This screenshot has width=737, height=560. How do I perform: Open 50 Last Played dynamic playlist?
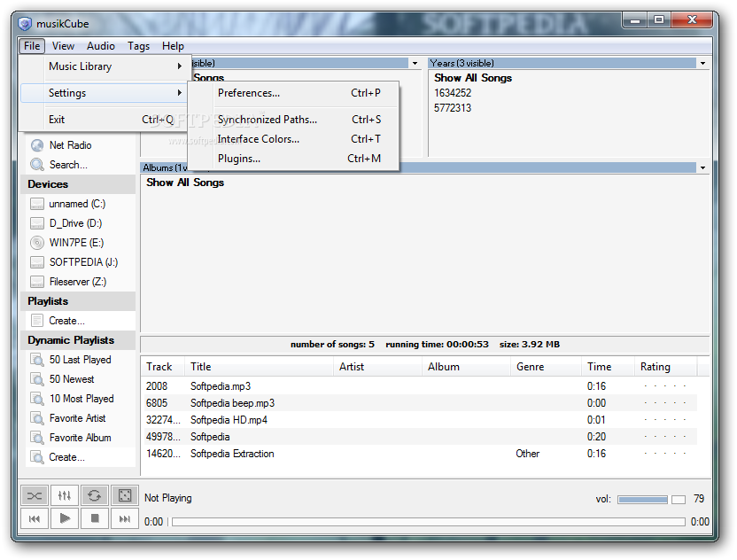point(80,360)
